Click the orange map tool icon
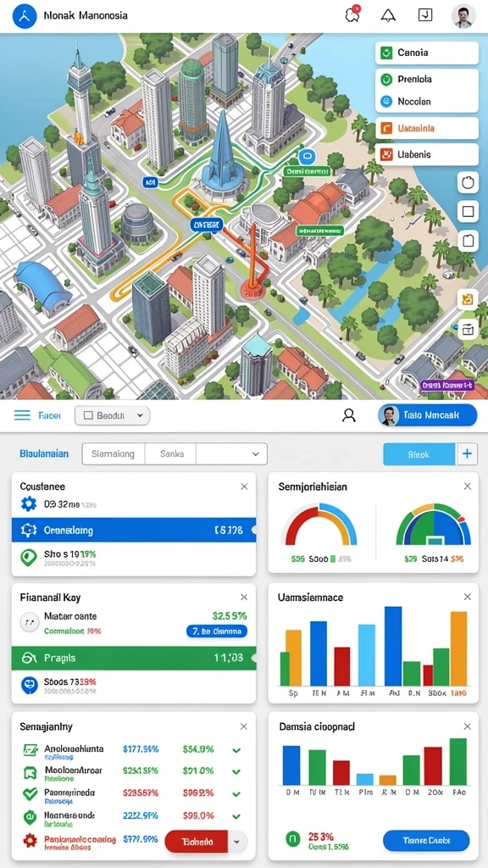488x868 pixels. pyautogui.click(x=468, y=299)
